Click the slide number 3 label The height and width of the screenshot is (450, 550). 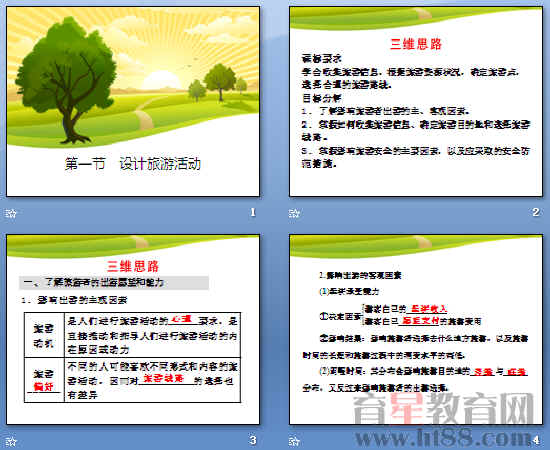click(253, 440)
